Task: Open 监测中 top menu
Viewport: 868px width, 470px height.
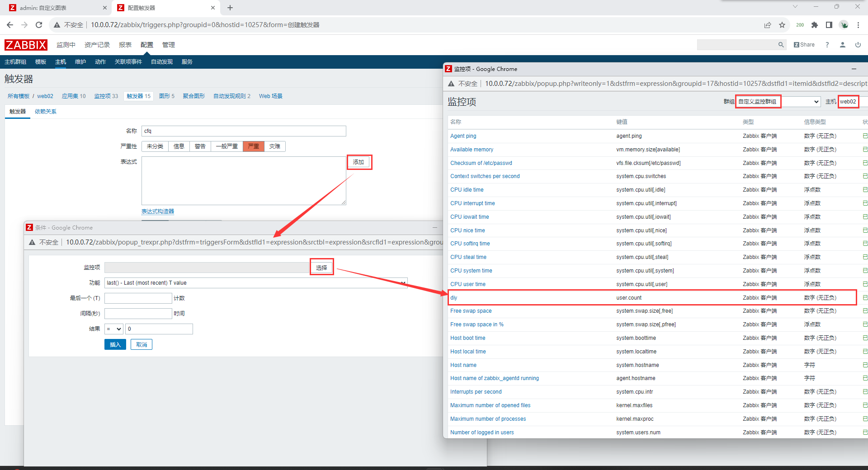Action: pos(66,45)
